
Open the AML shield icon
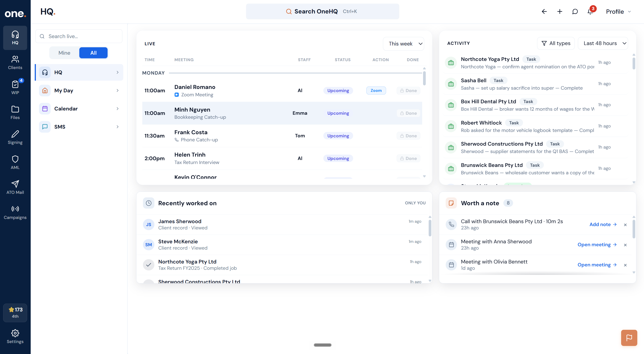pos(15,162)
